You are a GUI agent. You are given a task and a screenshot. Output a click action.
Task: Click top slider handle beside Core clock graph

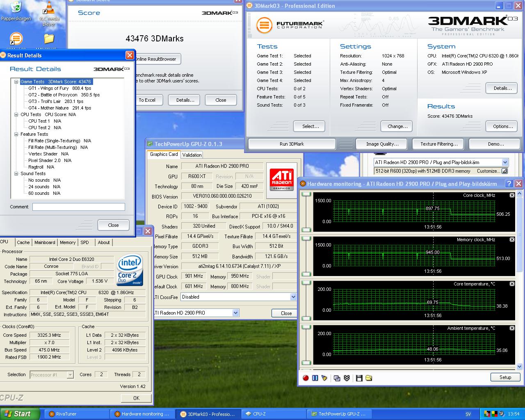point(306,195)
